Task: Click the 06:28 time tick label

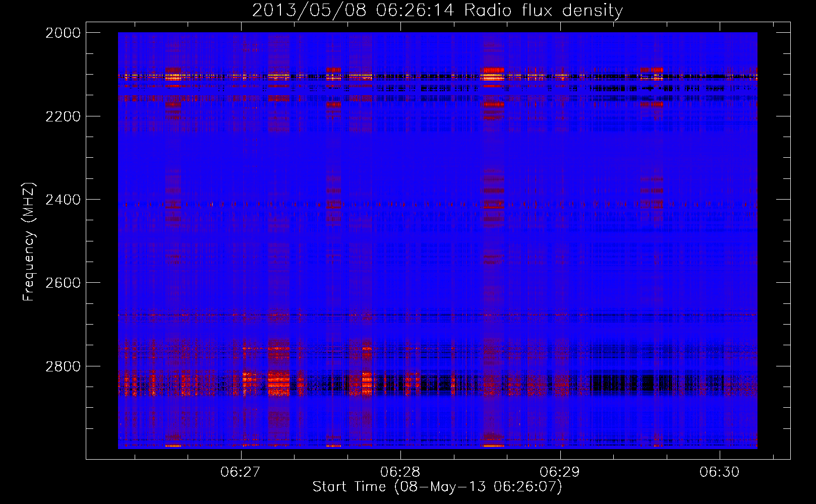Action: tap(400, 472)
